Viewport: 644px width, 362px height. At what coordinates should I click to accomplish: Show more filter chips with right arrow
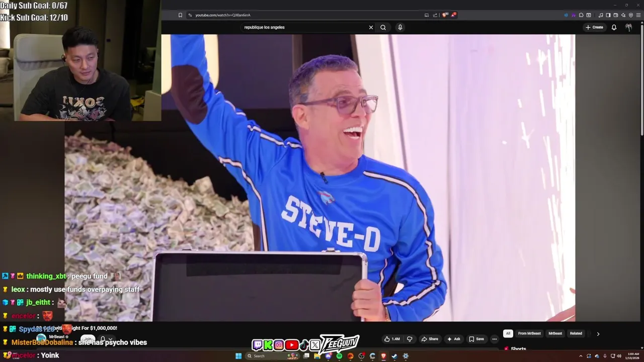pos(598,334)
